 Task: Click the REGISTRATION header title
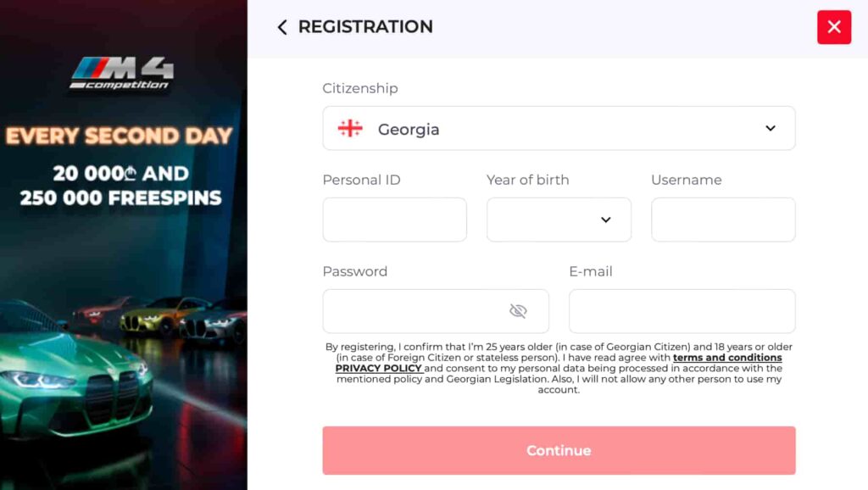[365, 27]
